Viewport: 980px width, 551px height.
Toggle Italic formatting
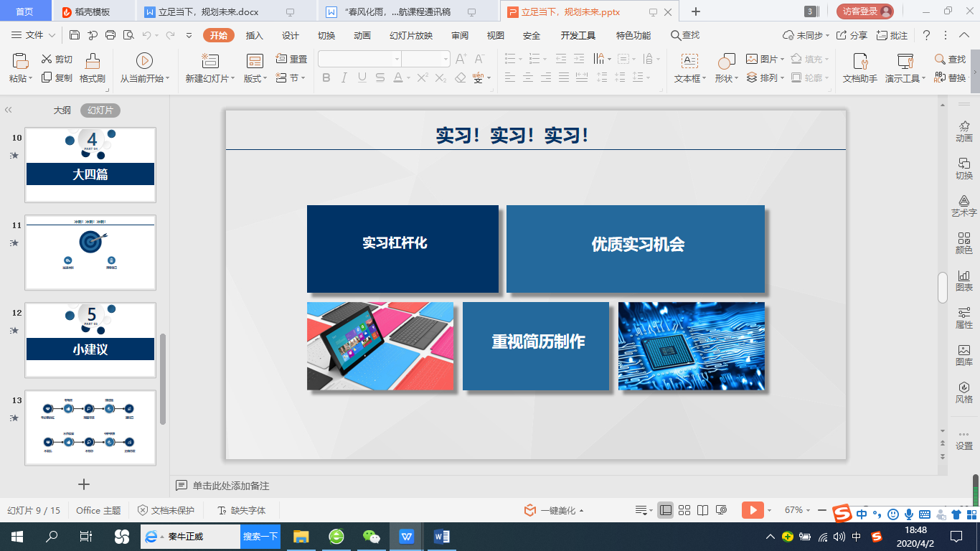click(x=344, y=77)
